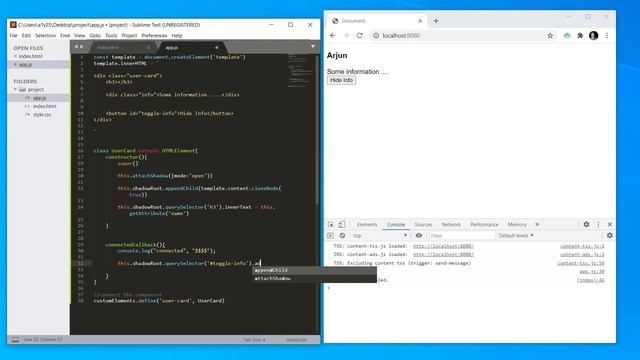Image resolution: width=640 pixels, height=360 pixels.
Task: Open a new Chrome tab
Action: [436, 21]
